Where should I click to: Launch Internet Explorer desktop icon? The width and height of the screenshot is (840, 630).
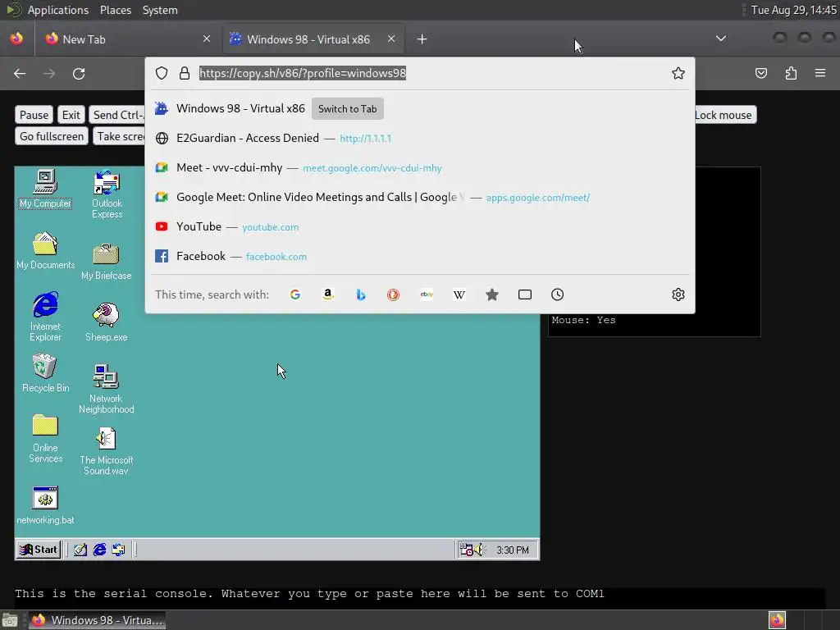pyautogui.click(x=46, y=316)
